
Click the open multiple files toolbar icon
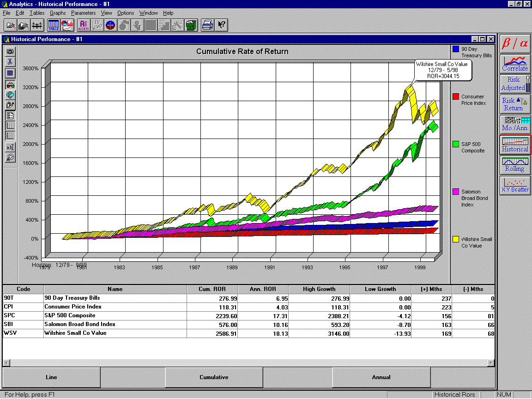click(x=24, y=25)
